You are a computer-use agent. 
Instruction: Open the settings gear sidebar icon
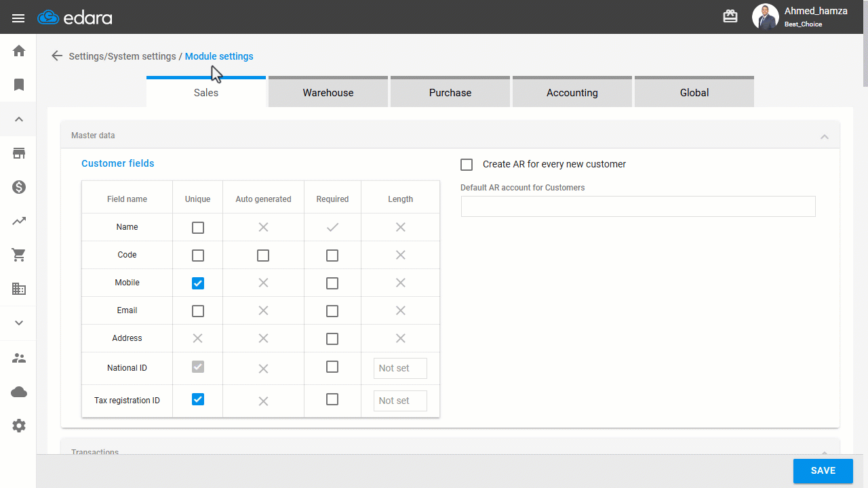(x=19, y=426)
